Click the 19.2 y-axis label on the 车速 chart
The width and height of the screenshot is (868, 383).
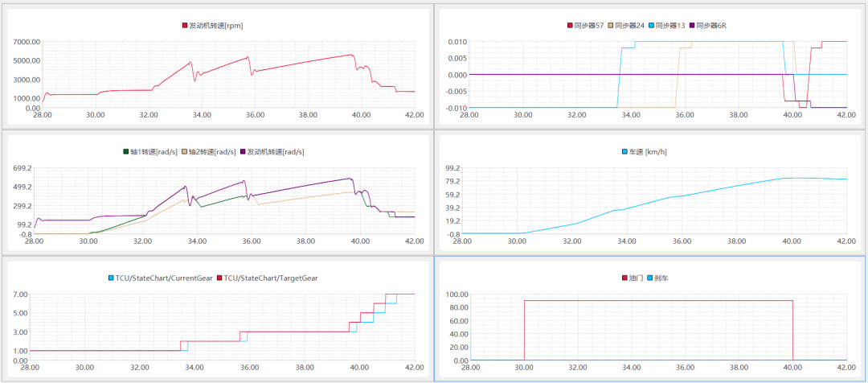pos(452,221)
